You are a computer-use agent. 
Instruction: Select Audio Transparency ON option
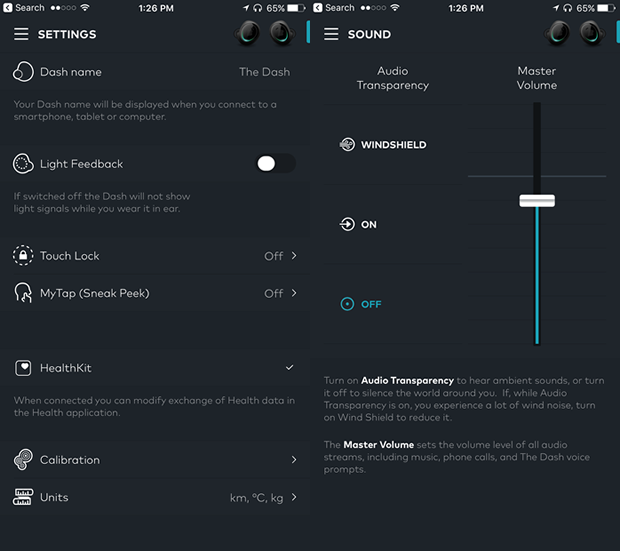point(359,225)
